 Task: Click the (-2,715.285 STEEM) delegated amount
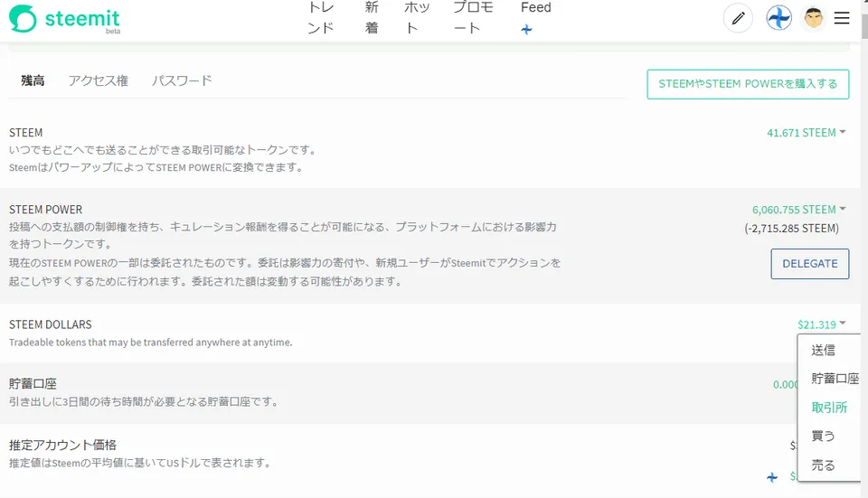(792, 229)
